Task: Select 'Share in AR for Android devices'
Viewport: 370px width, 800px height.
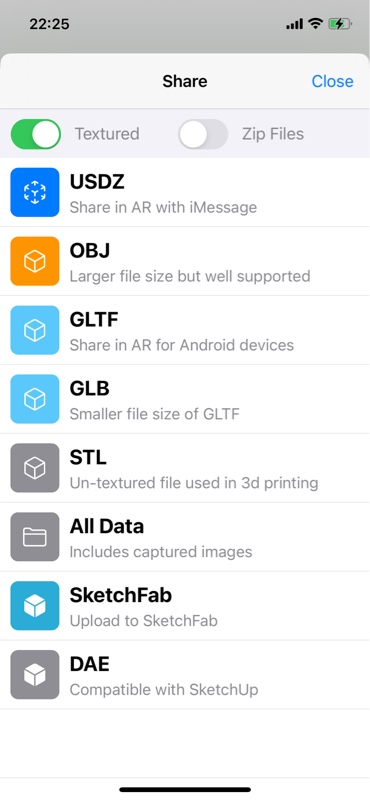Action: (185, 330)
